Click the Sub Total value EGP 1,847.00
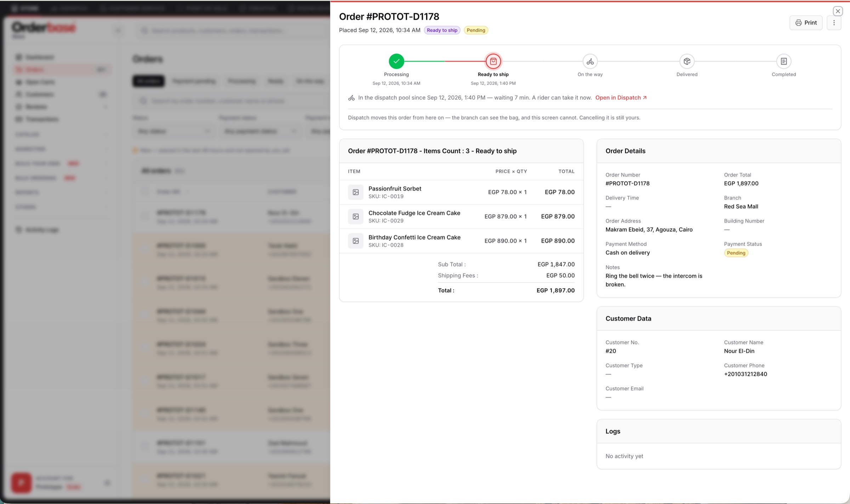Viewport: 850px width, 504px height. coord(556,264)
